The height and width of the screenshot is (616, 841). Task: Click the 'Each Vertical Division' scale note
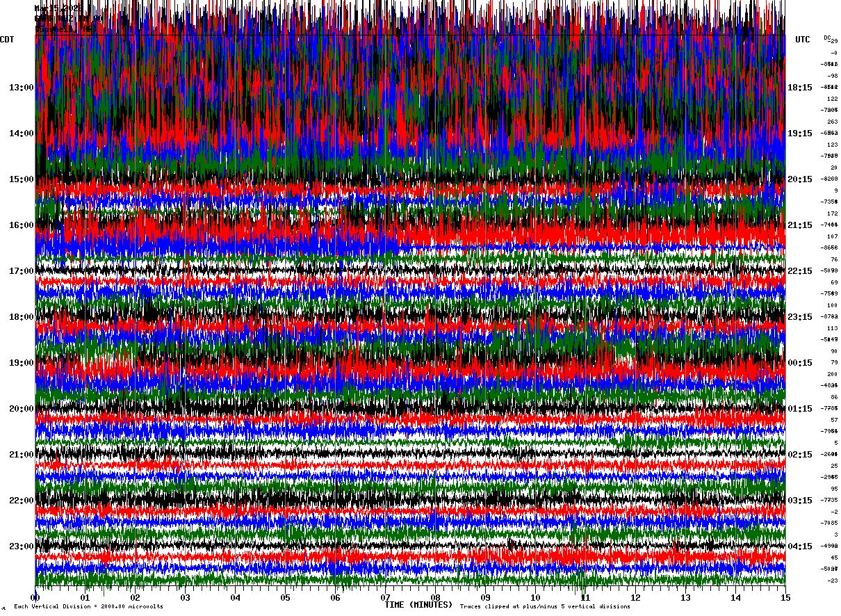click(88, 606)
